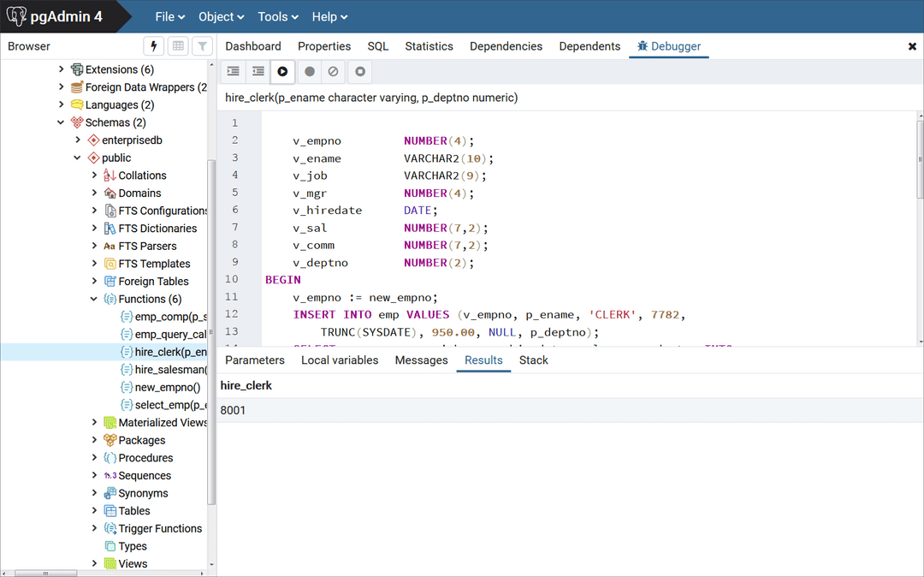Screen dimensions: 924x577
Task: Collapse the Functions (6) tree node
Action: click(94, 299)
